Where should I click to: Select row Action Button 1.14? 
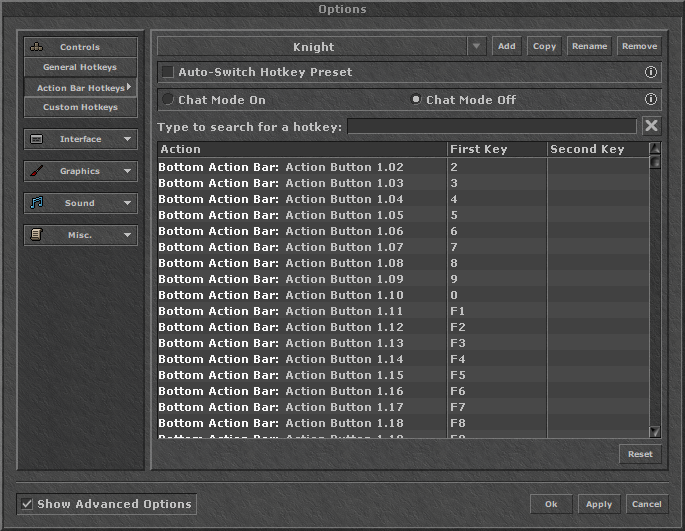403,359
